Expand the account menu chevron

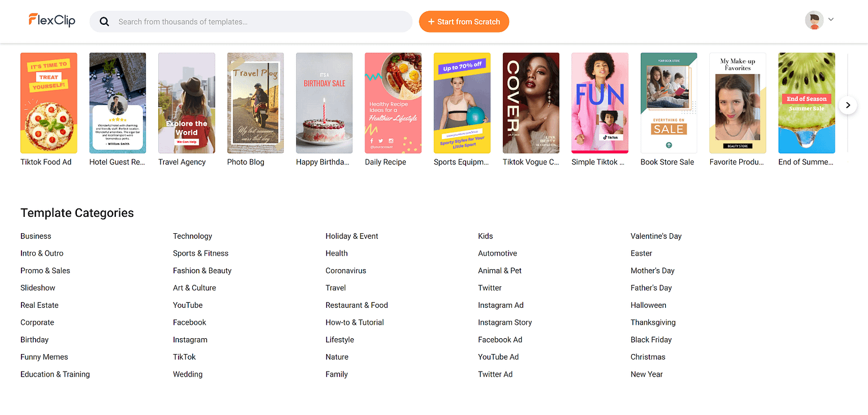tap(831, 19)
